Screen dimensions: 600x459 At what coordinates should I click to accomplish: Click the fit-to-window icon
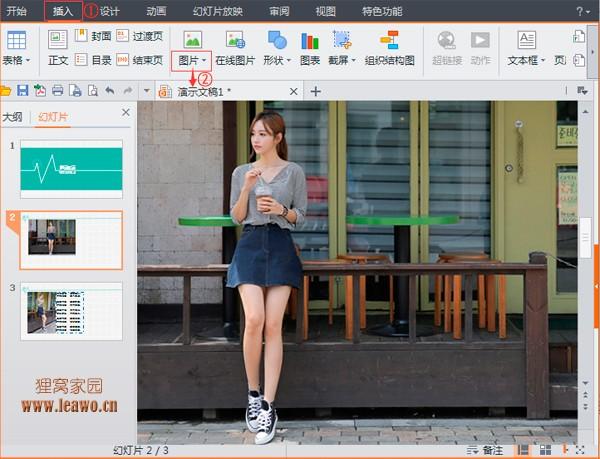tap(580, 450)
